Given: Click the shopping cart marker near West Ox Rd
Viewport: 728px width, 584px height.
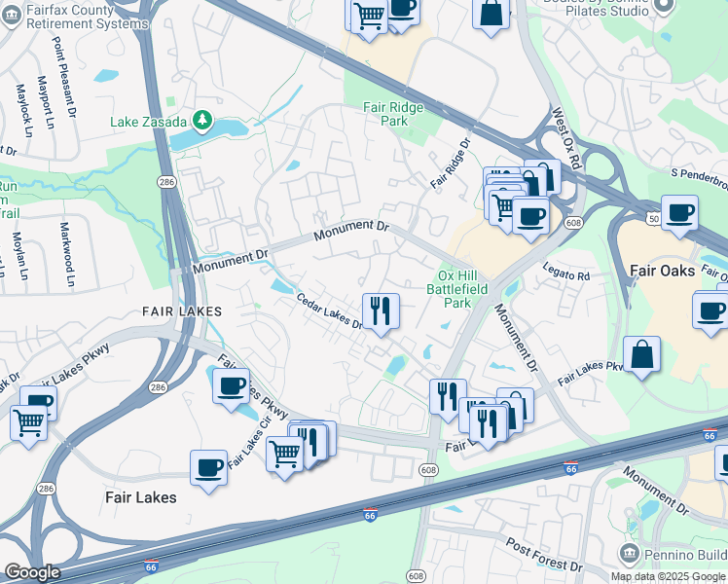Looking at the screenshot, I should (503, 205).
